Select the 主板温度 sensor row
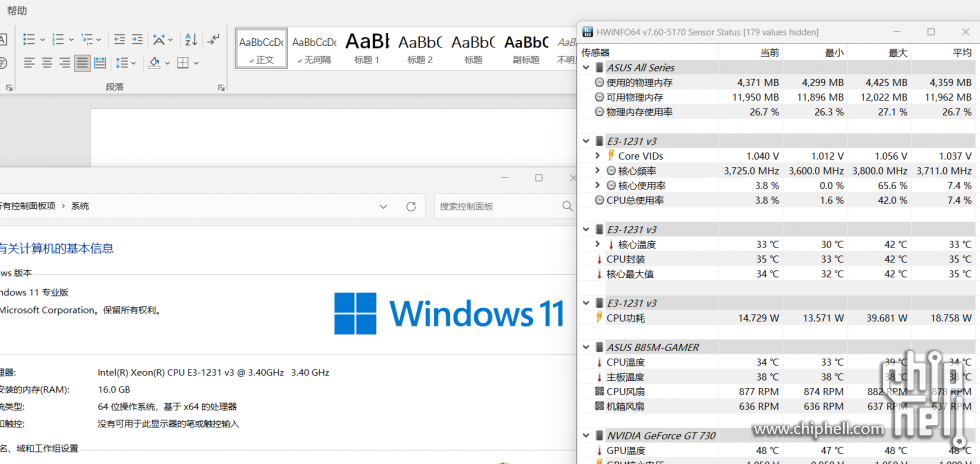The width and height of the screenshot is (980, 464). (x=778, y=376)
